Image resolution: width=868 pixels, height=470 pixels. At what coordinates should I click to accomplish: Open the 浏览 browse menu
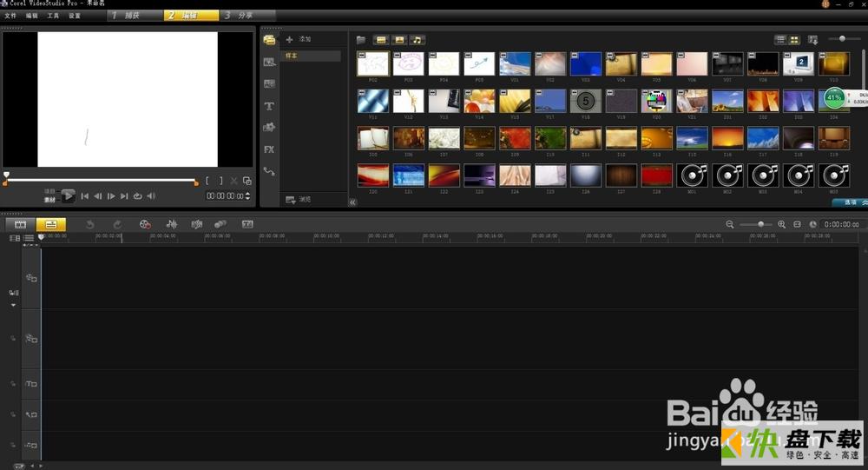click(x=299, y=200)
